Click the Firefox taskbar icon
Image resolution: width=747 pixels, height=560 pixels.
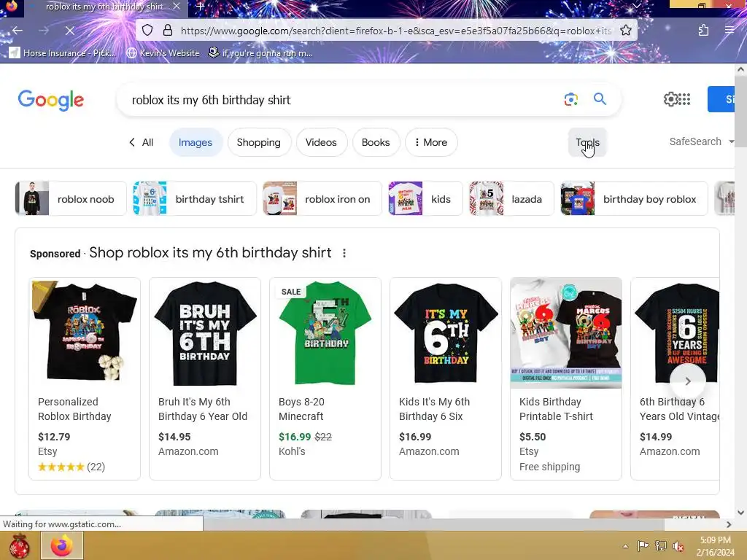(62, 545)
